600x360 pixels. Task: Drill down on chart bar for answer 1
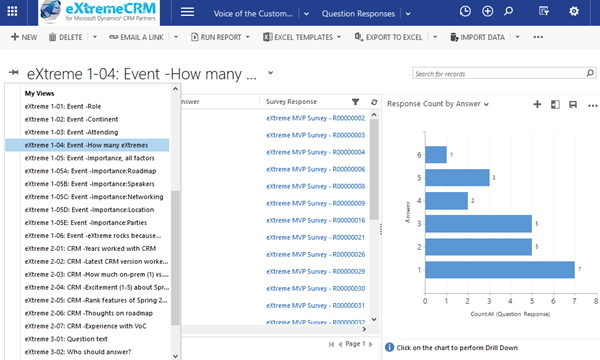point(500,270)
